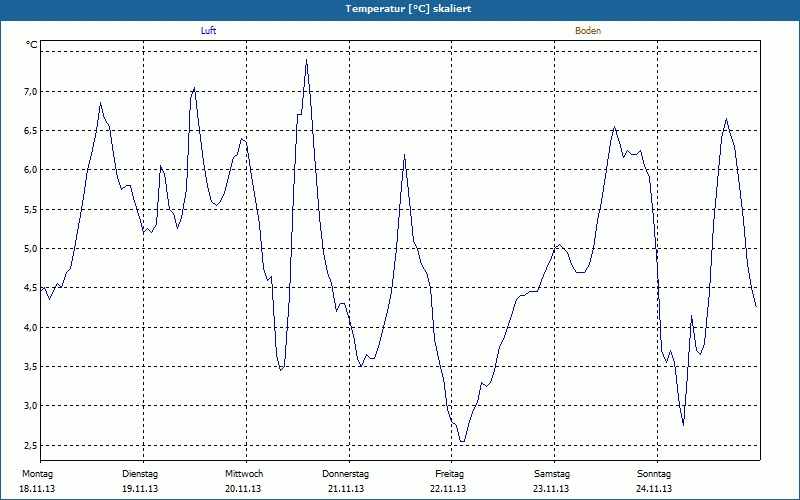Click the Samstag day label
The image size is (800, 500).
(552, 474)
